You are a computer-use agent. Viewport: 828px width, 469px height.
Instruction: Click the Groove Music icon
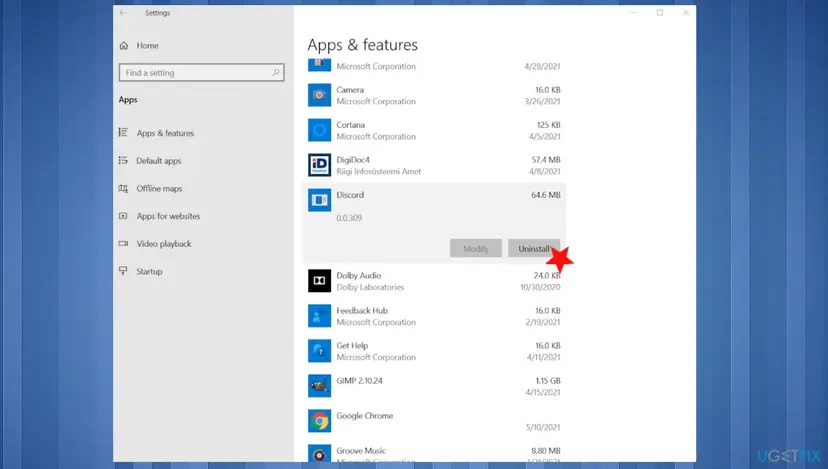[x=319, y=454]
